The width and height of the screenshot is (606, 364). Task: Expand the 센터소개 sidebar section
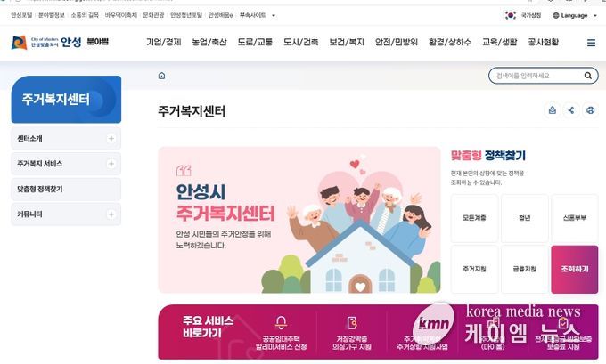111,138
